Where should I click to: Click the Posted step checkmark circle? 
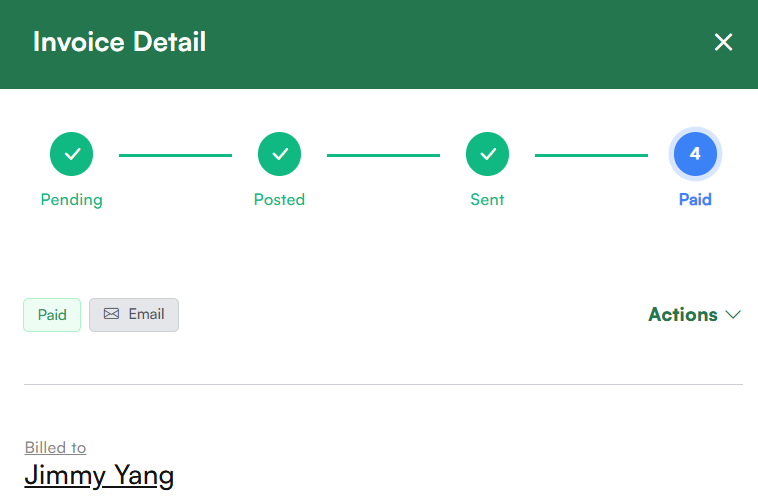pyautogui.click(x=279, y=154)
